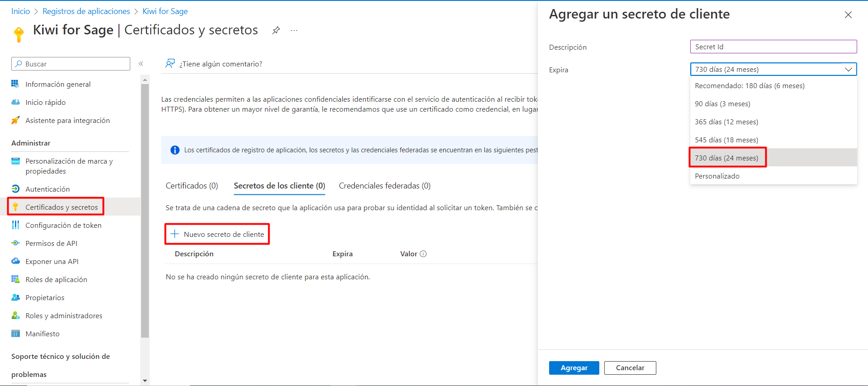The image size is (868, 386).
Task: Click ¿Tiene algún comentario? link
Action: point(221,64)
